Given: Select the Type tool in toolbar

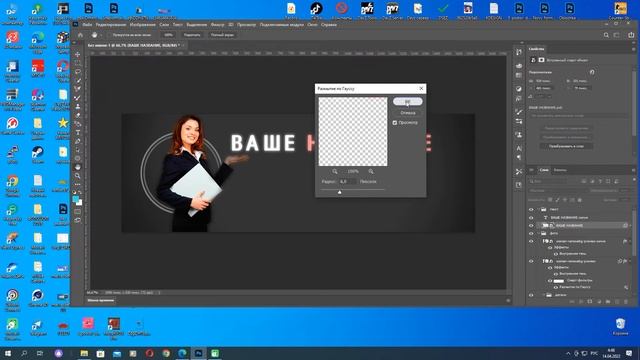Looking at the screenshot, I should click(78, 133).
